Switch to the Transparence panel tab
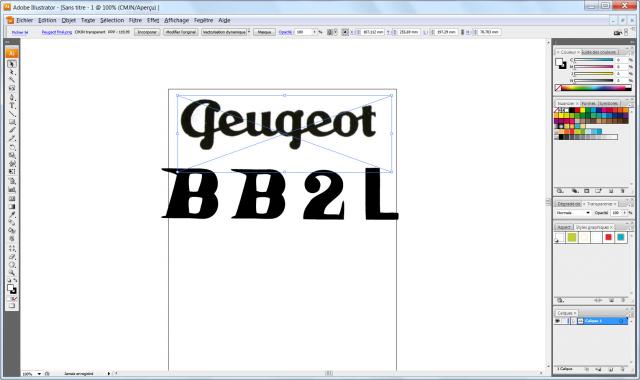The width and height of the screenshot is (640, 380). click(x=599, y=203)
